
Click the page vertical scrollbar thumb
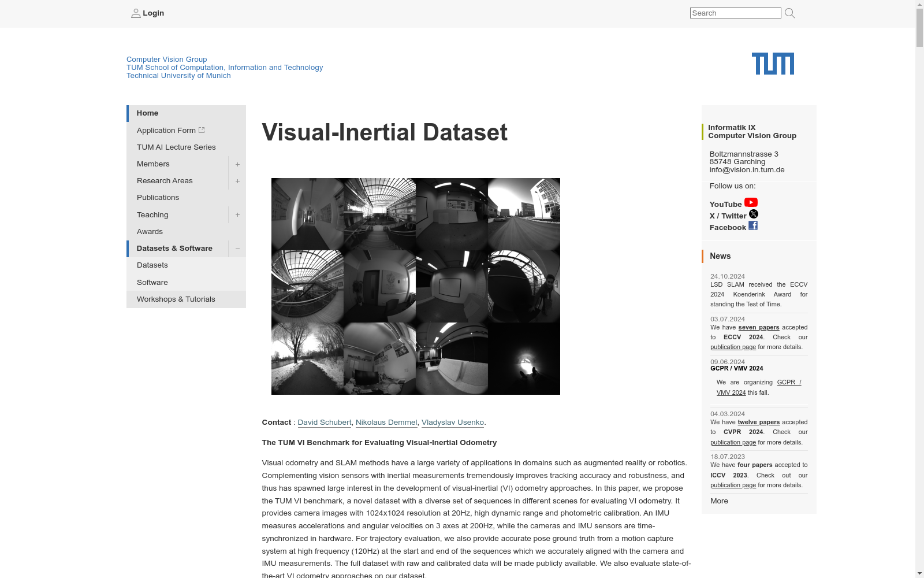[919, 28]
